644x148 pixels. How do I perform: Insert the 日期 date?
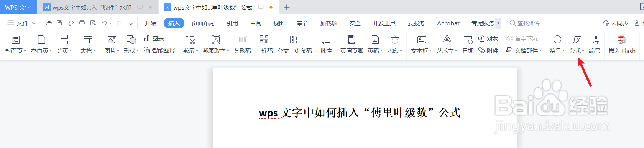pyautogui.click(x=468, y=45)
